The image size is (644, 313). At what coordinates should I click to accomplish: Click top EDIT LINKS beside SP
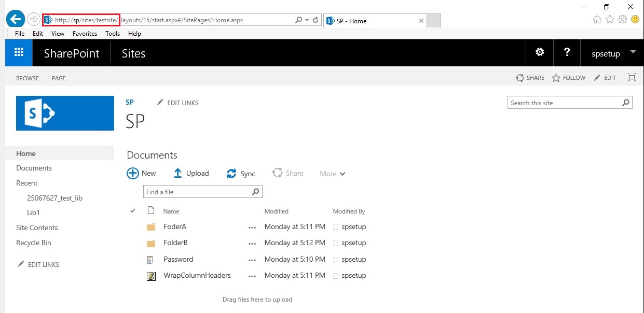(x=177, y=103)
